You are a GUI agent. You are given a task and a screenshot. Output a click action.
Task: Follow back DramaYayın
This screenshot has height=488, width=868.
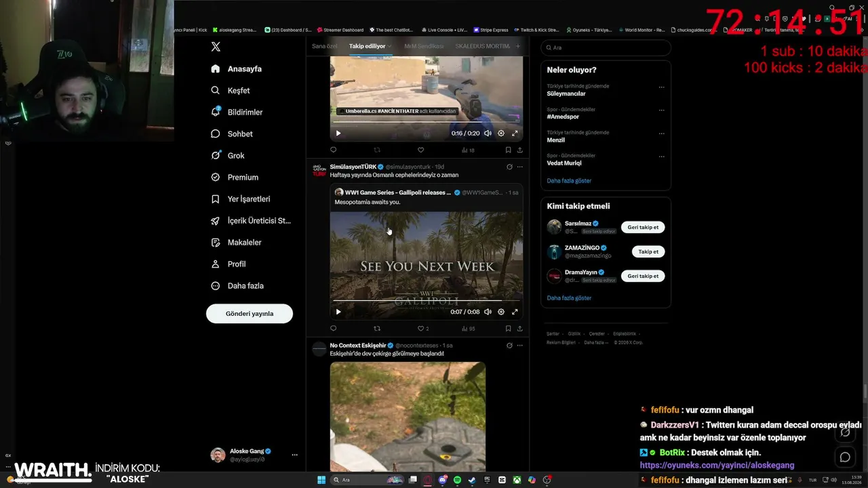click(643, 276)
